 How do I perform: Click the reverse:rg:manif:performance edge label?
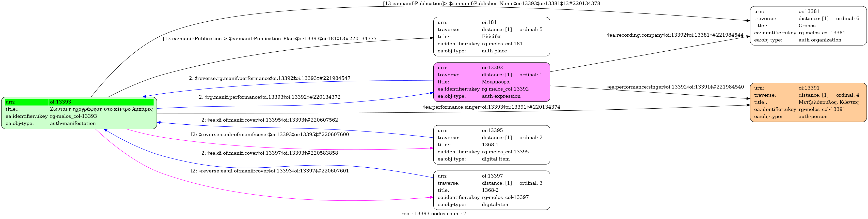pyautogui.click(x=270, y=78)
